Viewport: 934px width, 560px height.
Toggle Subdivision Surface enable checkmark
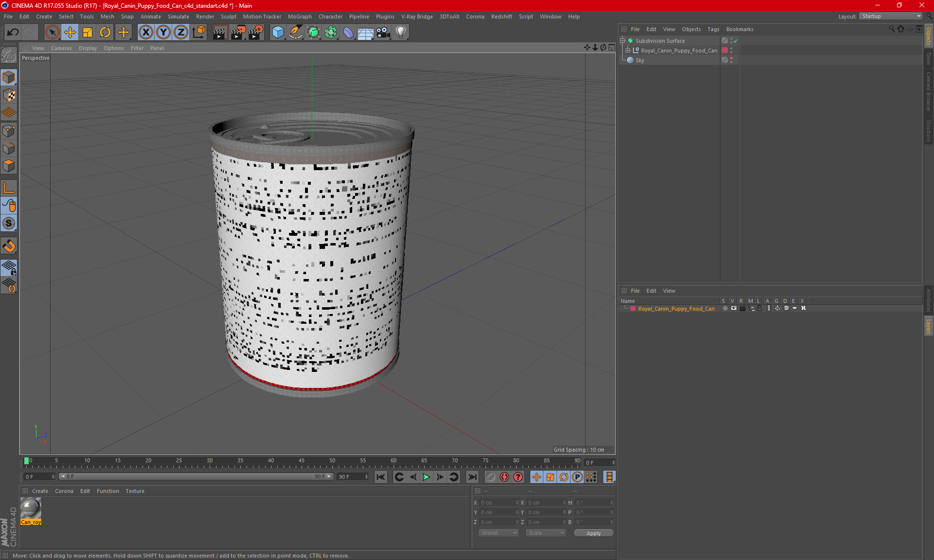736,41
